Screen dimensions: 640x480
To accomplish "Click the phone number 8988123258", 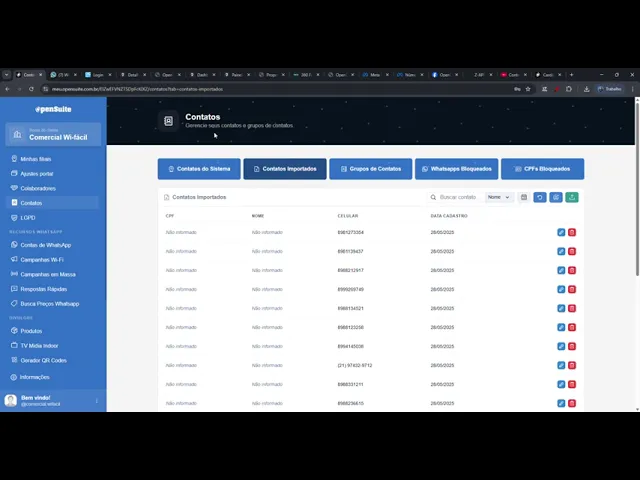I will (351, 327).
